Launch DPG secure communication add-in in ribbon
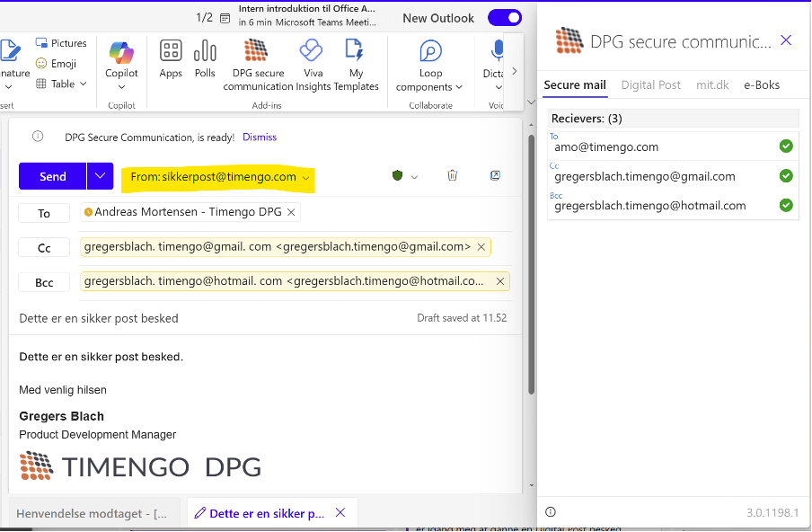 [x=258, y=66]
